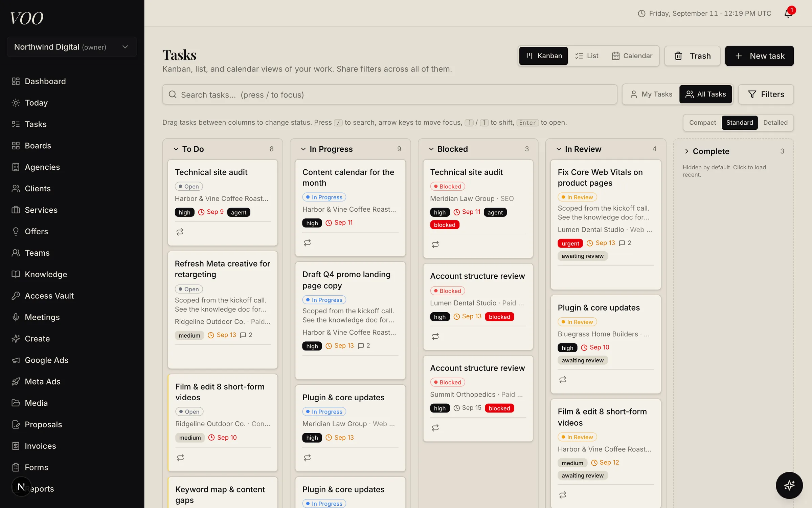812x508 pixels.
Task: Select Compact card density
Action: coord(702,123)
